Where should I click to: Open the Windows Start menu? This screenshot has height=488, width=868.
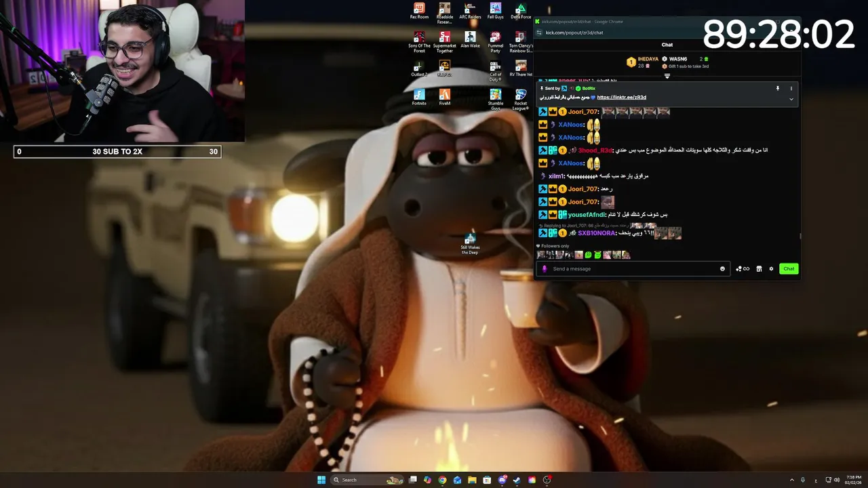[x=321, y=480]
